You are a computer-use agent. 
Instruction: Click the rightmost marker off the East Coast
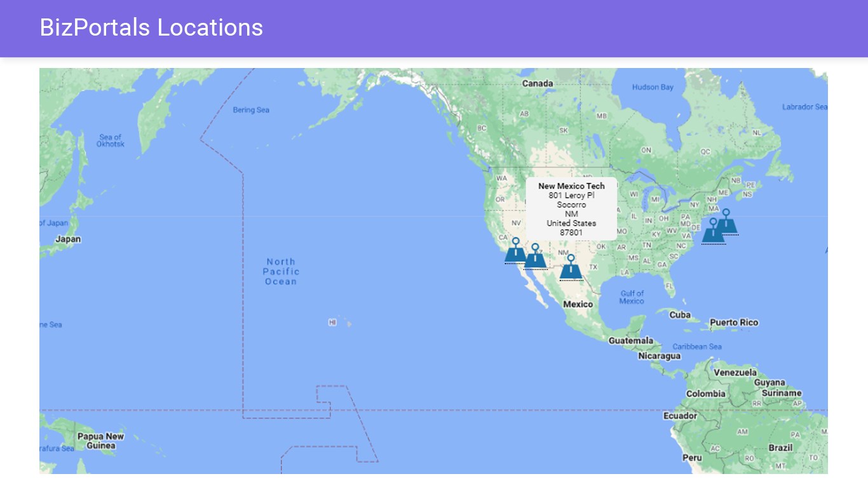pos(726,223)
